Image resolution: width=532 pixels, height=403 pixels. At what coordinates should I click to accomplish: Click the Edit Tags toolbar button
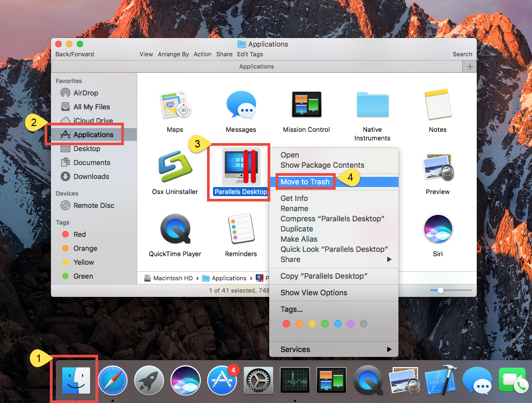pyautogui.click(x=250, y=54)
